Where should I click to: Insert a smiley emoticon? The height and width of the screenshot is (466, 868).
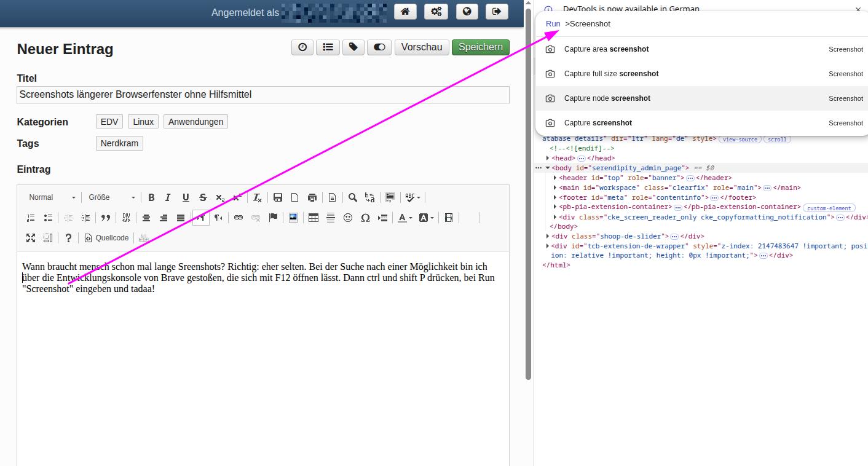[x=348, y=218]
